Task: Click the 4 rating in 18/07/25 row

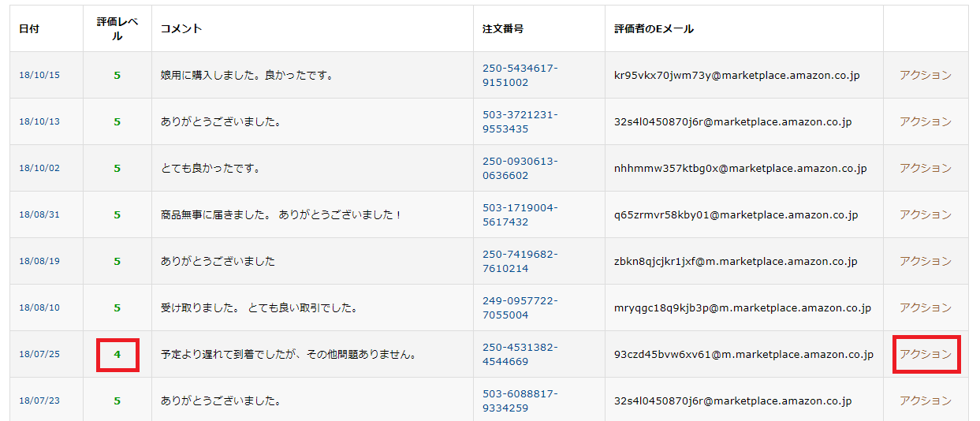Action: pos(117,354)
